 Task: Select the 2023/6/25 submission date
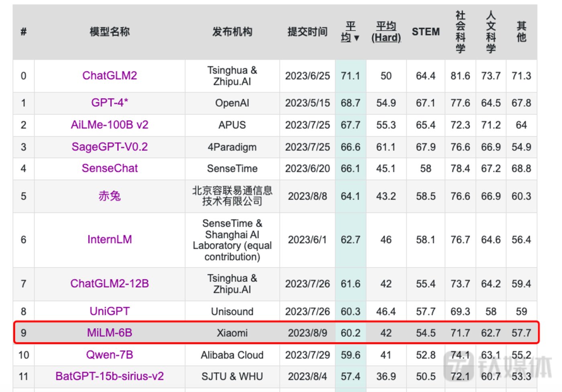point(307,76)
